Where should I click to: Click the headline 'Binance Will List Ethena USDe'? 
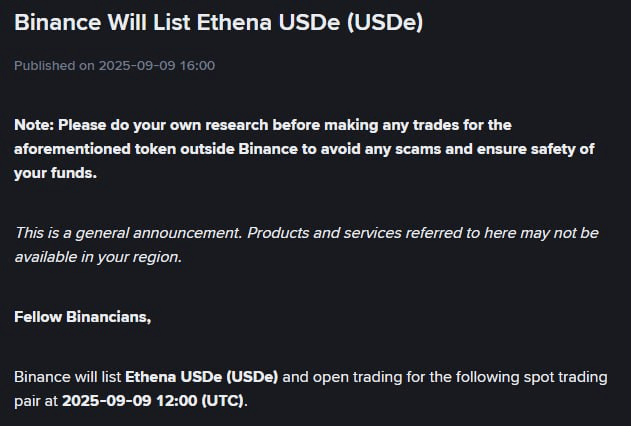click(x=177, y=22)
